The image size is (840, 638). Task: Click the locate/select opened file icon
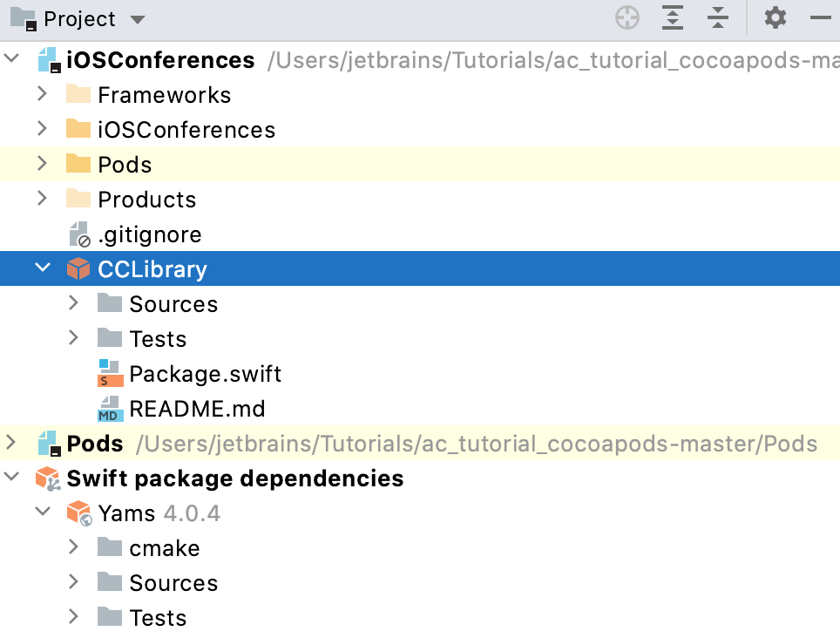(x=627, y=18)
